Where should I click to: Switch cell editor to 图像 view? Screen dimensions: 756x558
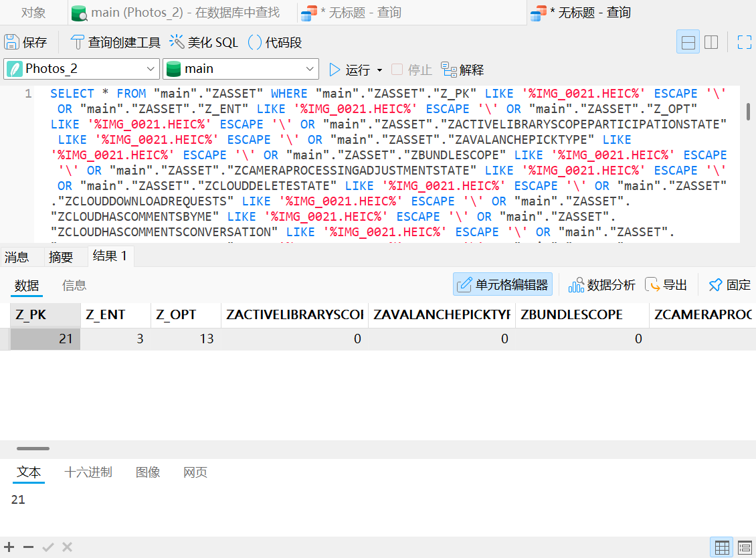(x=148, y=472)
